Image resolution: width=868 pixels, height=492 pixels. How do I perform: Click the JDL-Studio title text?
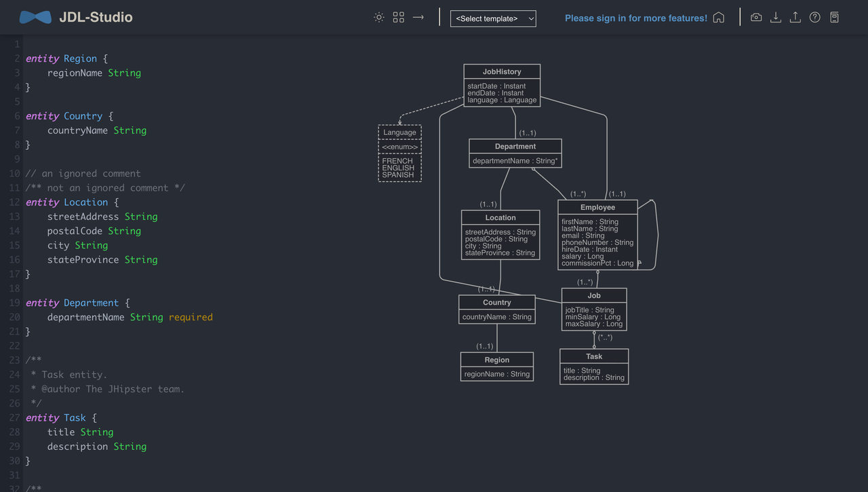click(x=96, y=18)
